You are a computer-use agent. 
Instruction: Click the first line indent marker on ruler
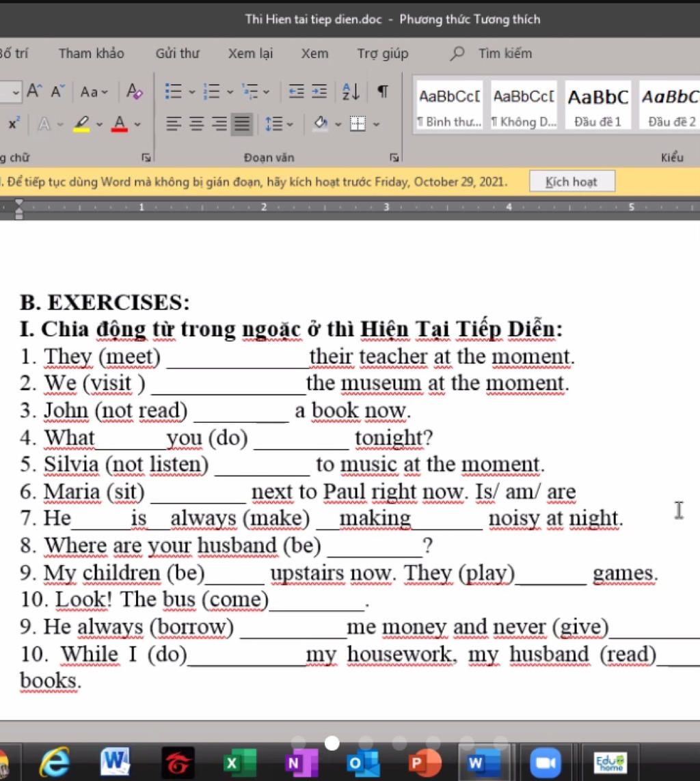click(19, 203)
